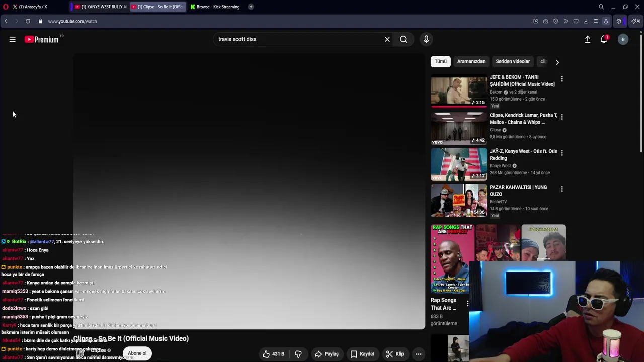Open PAZAR KAHVALTISI YUNG OUZO title
Screen dimensions: 644x362
(518, 191)
